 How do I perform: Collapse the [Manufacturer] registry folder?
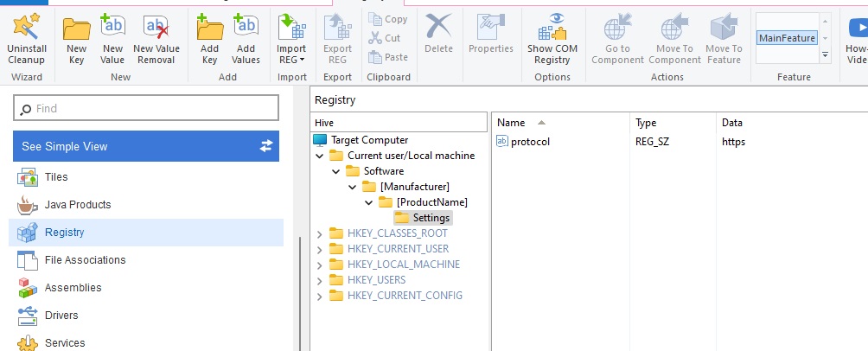(x=351, y=187)
